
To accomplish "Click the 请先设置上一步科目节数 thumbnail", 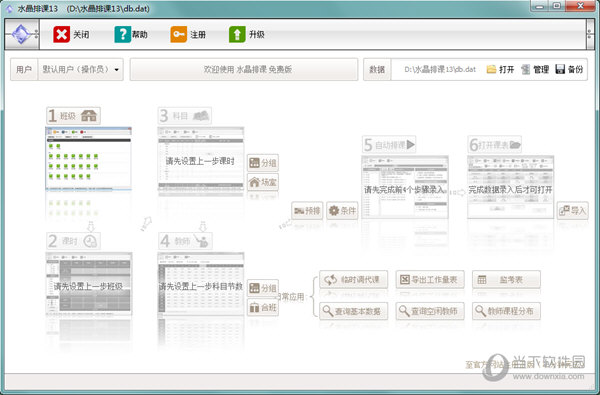I will pyautogui.click(x=201, y=284).
